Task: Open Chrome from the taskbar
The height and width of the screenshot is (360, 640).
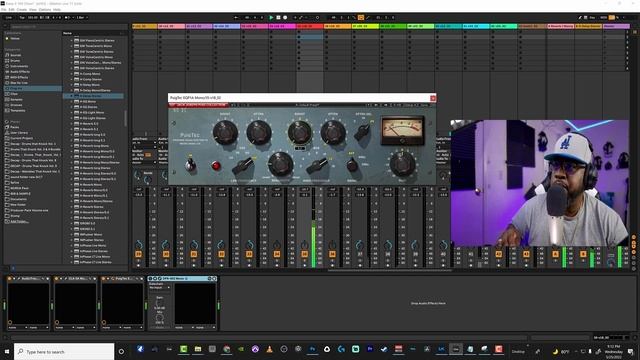Action: (x=227, y=349)
